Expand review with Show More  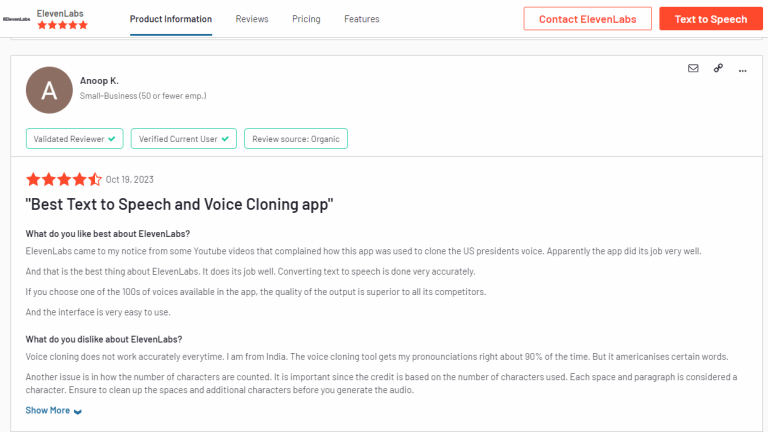click(48, 410)
